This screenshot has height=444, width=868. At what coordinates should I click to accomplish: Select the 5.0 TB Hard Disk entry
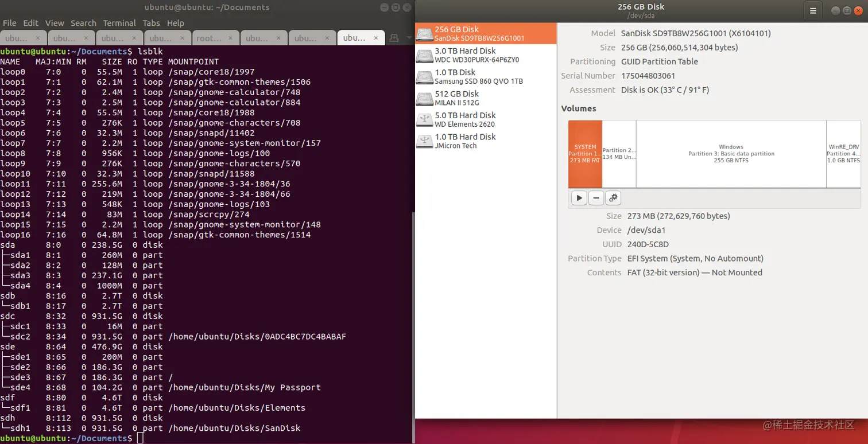coord(486,119)
